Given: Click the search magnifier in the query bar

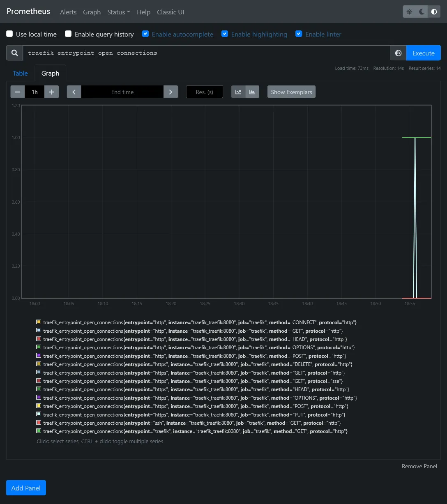Looking at the screenshot, I should 14,53.
